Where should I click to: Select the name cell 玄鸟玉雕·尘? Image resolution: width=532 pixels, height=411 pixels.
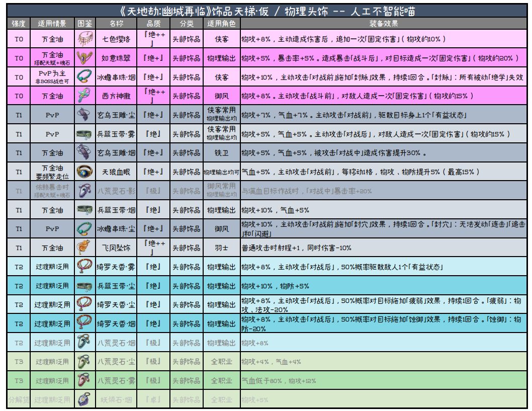[x=116, y=115]
